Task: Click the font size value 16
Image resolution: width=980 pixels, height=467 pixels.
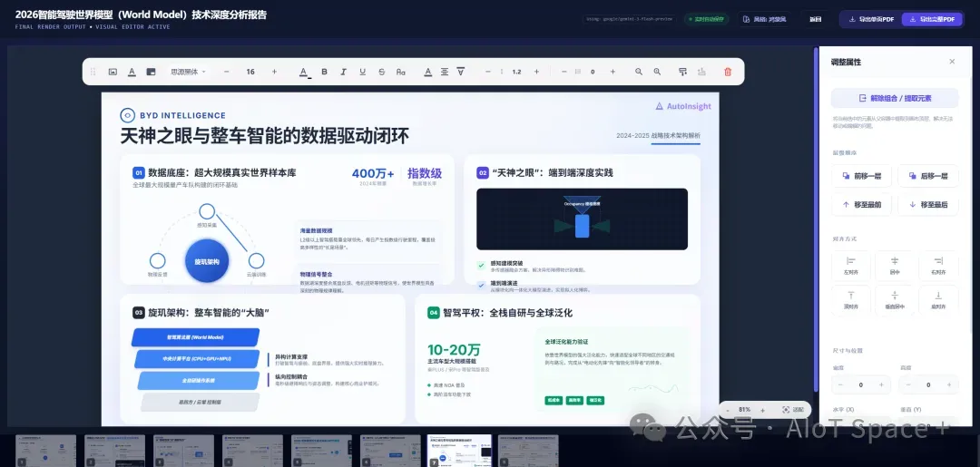Action: [x=250, y=72]
